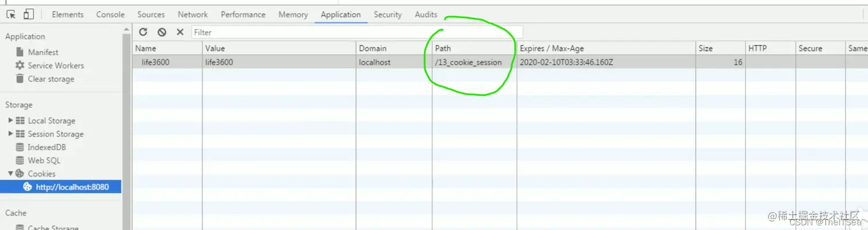
Task: Expand the Local Storage tree node
Action: coord(10,121)
